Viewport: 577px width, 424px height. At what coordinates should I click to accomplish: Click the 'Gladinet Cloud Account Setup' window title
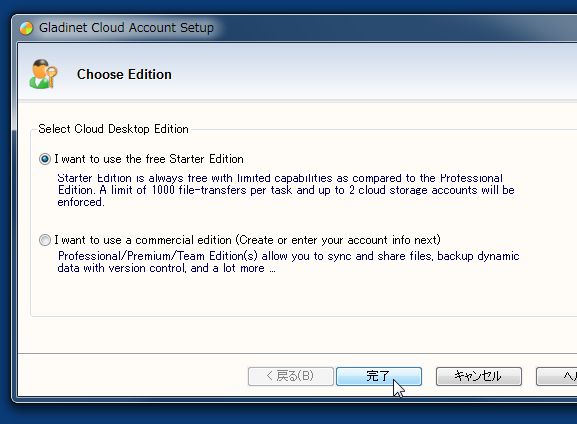(x=126, y=28)
